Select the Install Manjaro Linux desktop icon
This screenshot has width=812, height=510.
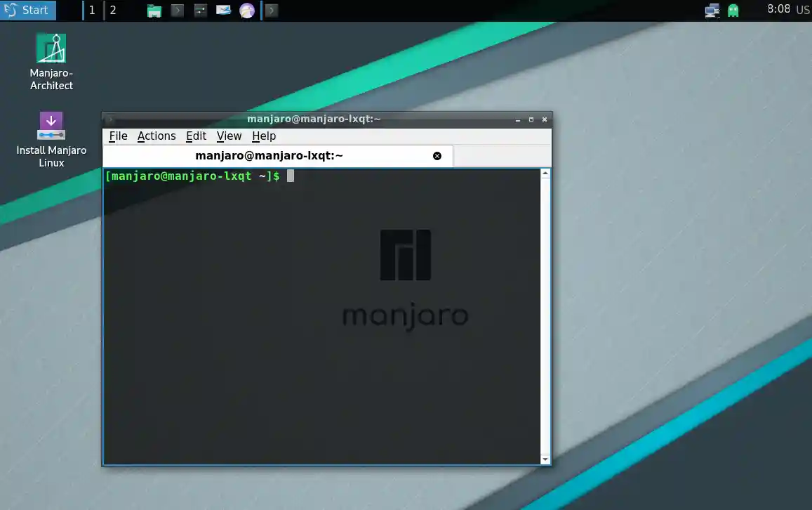pyautogui.click(x=51, y=140)
